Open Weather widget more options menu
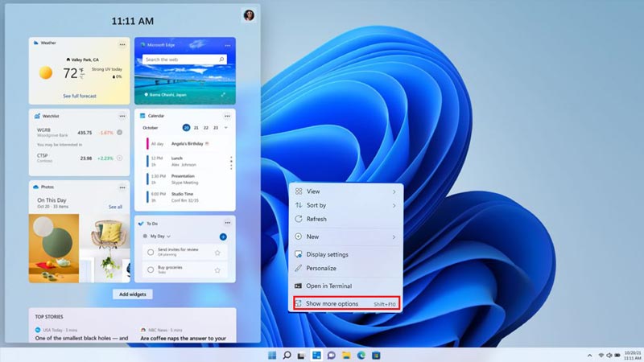644x362 pixels. [x=122, y=44]
